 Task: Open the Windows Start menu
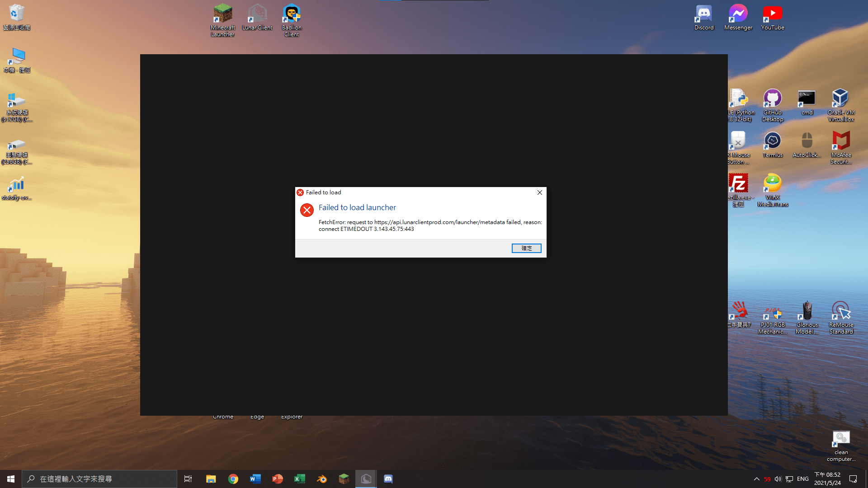(x=11, y=479)
